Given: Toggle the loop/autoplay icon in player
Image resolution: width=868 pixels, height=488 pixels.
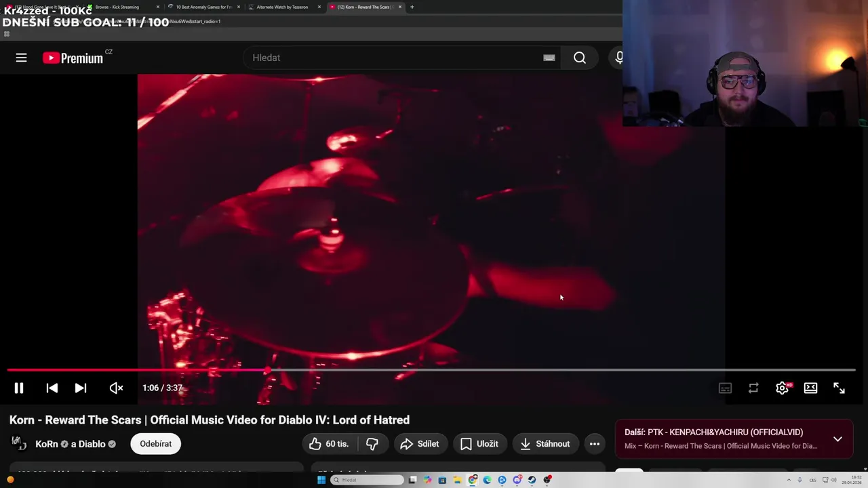Looking at the screenshot, I should pos(753,388).
